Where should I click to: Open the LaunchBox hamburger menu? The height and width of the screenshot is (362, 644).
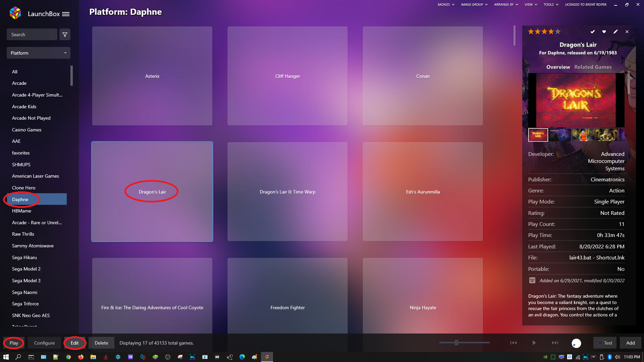click(66, 14)
